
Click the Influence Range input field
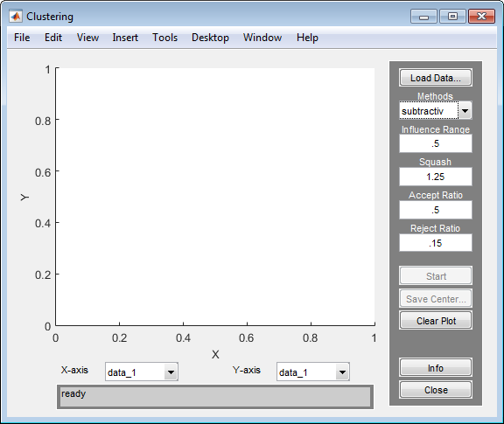click(436, 143)
